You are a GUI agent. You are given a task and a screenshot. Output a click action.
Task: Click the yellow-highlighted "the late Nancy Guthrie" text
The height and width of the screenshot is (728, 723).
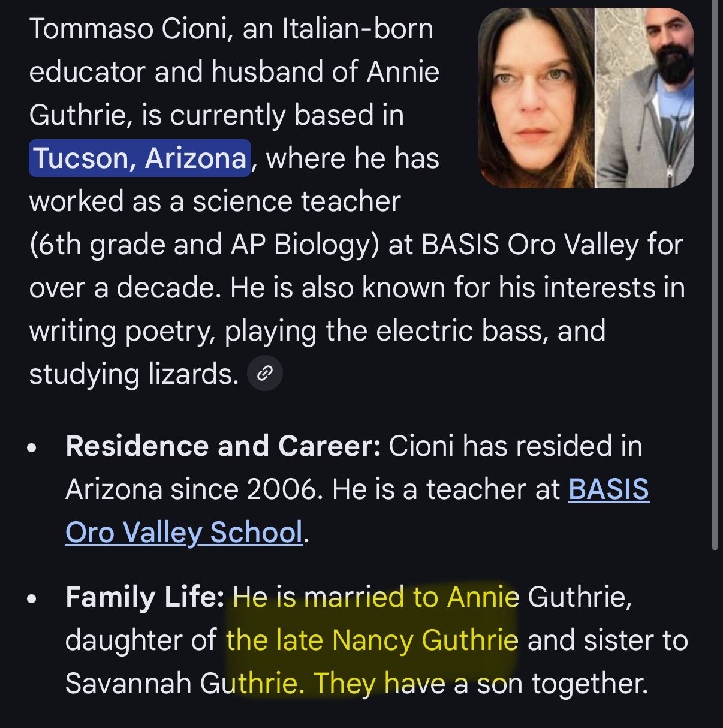click(x=372, y=640)
